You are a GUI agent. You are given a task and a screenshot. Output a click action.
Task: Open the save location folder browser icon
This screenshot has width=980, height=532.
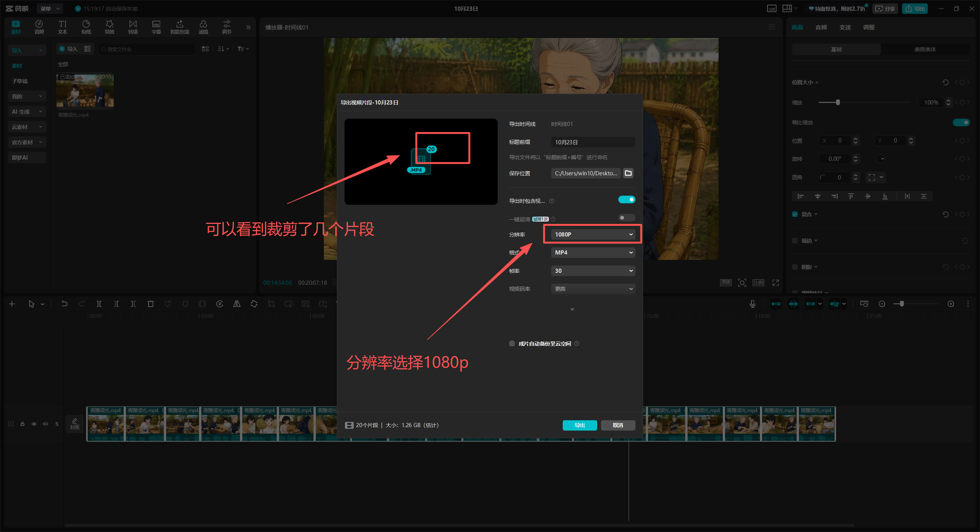[x=628, y=173]
